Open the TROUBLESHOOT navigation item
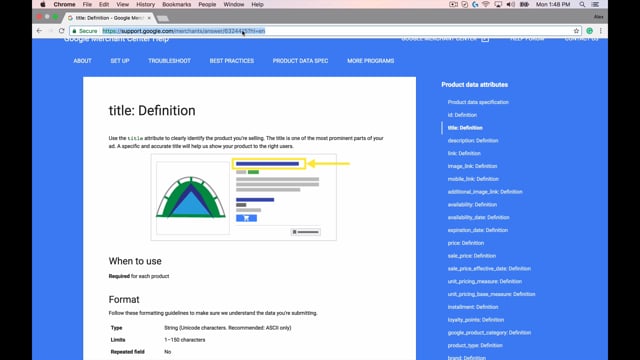The height and width of the screenshot is (360, 640). point(169,61)
